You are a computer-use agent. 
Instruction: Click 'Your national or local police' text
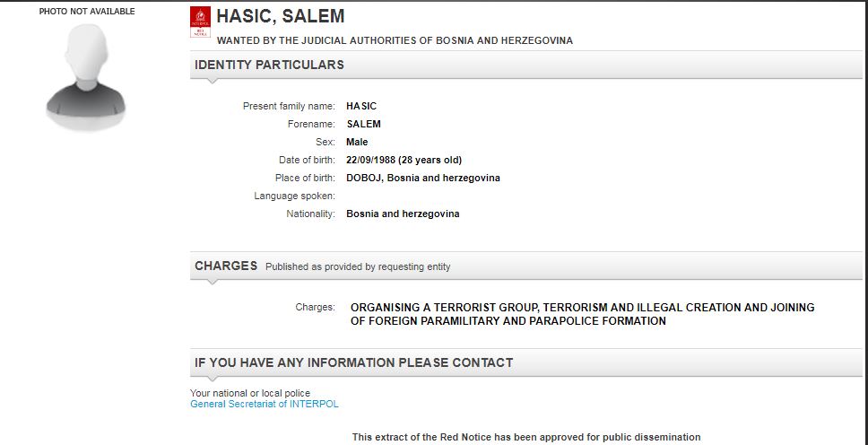pos(251,393)
